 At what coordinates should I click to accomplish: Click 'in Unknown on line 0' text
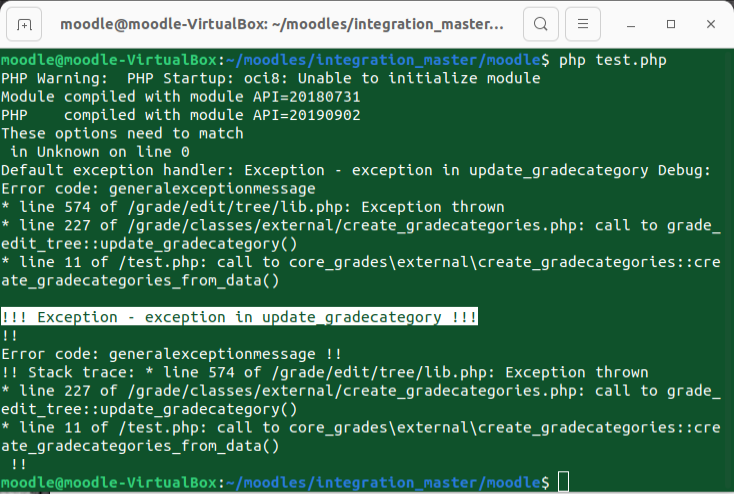coord(100,152)
